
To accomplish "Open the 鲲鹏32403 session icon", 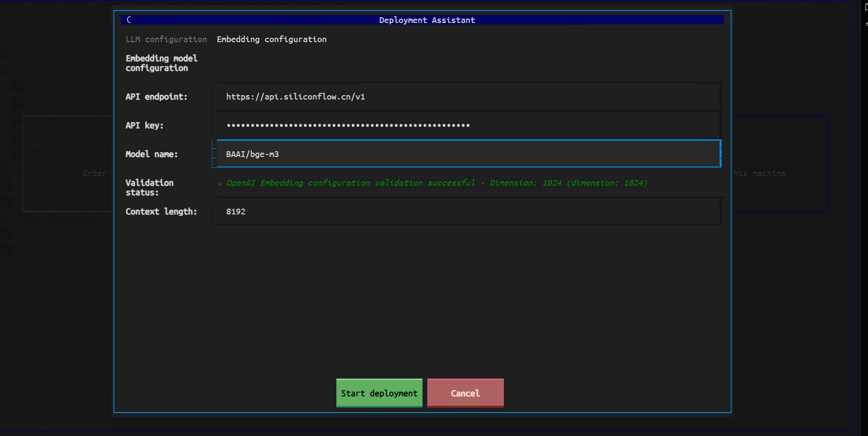I will (x=6, y=250).
